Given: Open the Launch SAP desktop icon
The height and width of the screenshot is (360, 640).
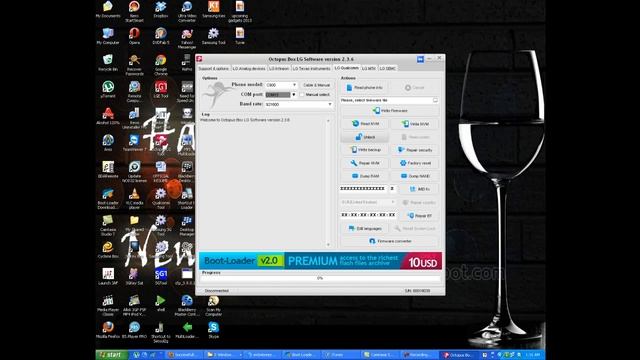Looking at the screenshot, I should [108, 276].
